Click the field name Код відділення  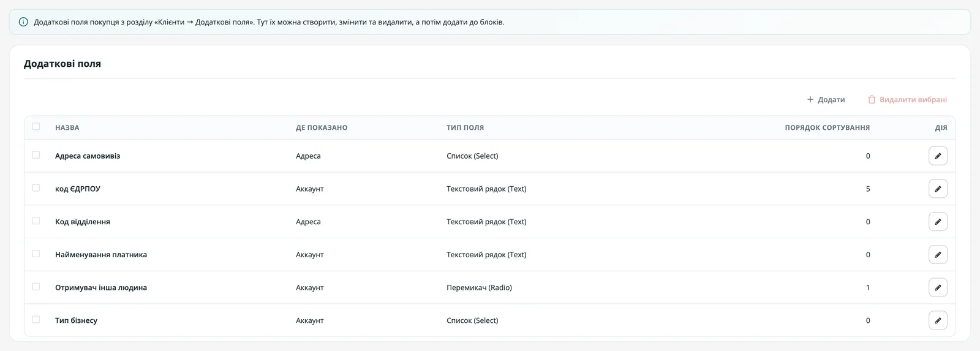[83, 222]
